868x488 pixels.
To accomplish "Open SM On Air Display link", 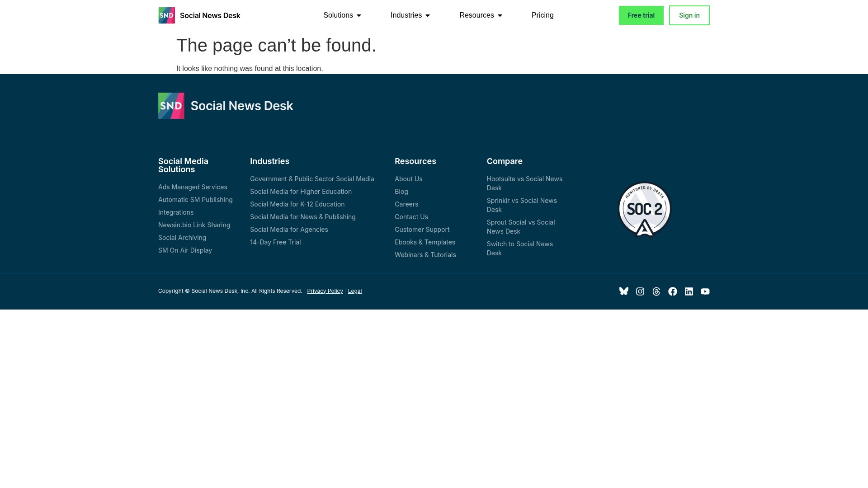I will (185, 250).
